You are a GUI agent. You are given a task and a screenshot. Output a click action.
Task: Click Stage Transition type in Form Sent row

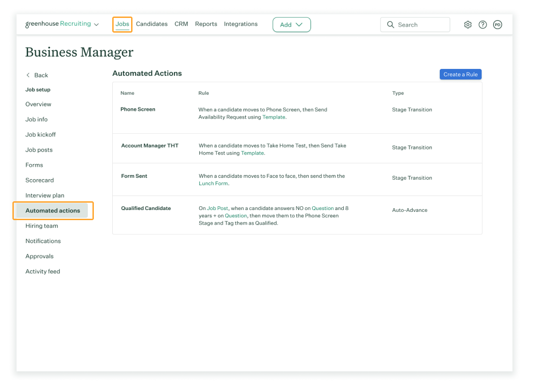pos(412,177)
